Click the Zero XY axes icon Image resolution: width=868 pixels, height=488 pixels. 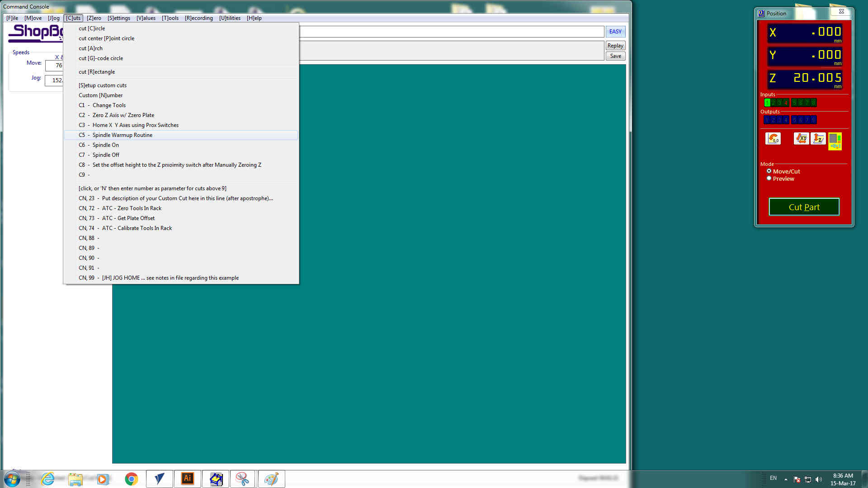click(x=801, y=138)
